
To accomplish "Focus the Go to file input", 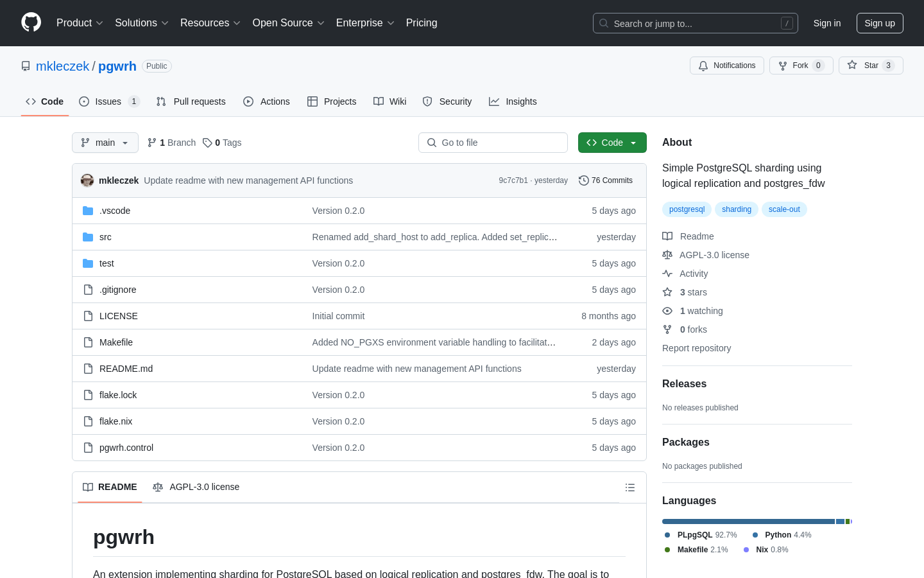I will click(493, 143).
